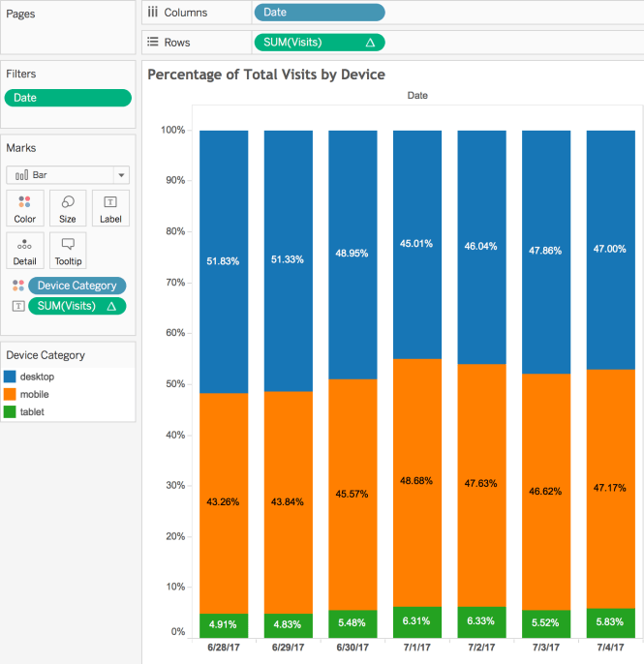Click the Color button in Marks card
The image size is (644, 664).
pyautogui.click(x=25, y=208)
